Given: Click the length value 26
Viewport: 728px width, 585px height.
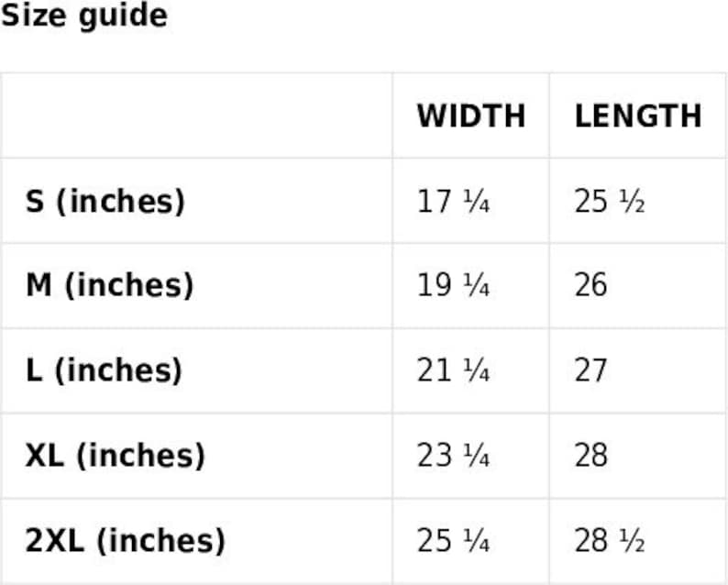Looking at the screenshot, I should click(x=591, y=285).
